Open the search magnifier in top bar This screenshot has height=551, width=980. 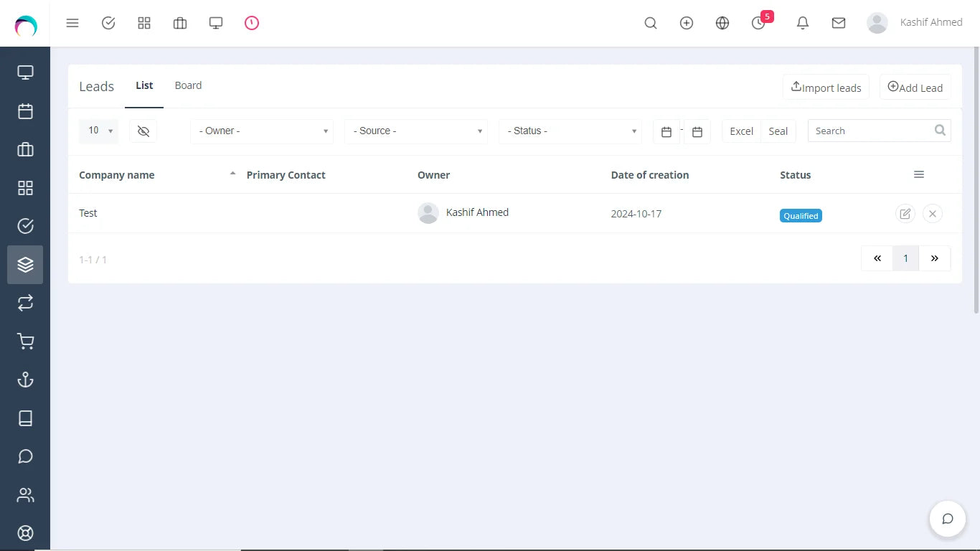tap(651, 23)
